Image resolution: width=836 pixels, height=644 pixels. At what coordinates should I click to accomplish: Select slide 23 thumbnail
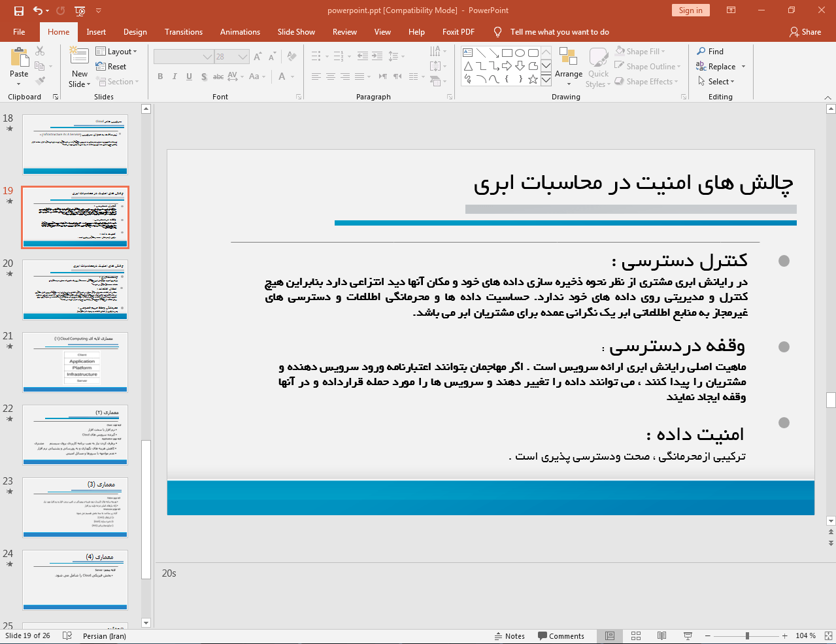click(75, 507)
